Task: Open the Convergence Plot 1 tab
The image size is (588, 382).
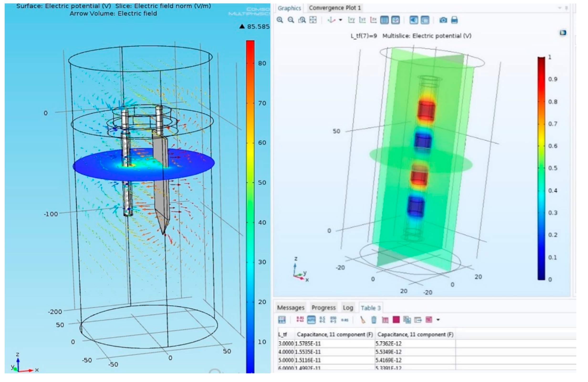Action: tap(335, 8)
